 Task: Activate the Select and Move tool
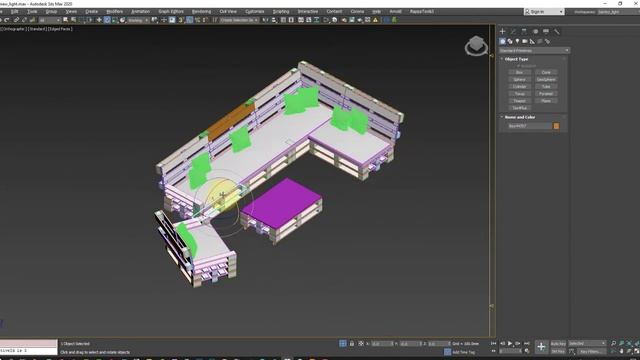click(99, 20)
